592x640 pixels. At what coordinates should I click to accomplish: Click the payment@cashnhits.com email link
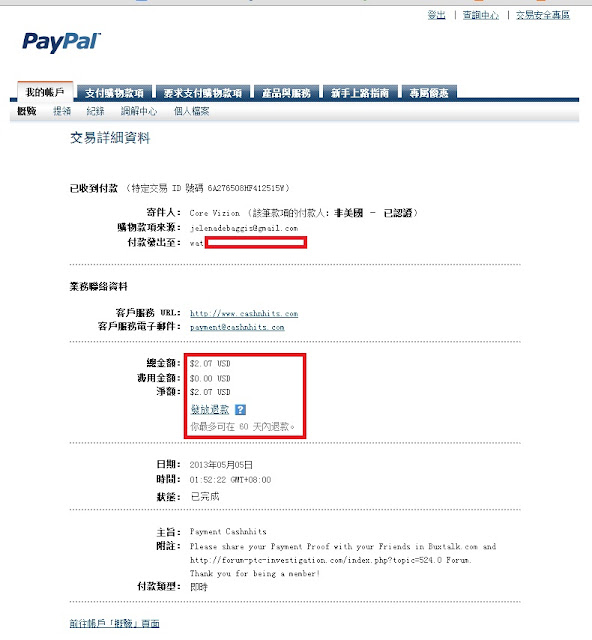click(237, 327)
